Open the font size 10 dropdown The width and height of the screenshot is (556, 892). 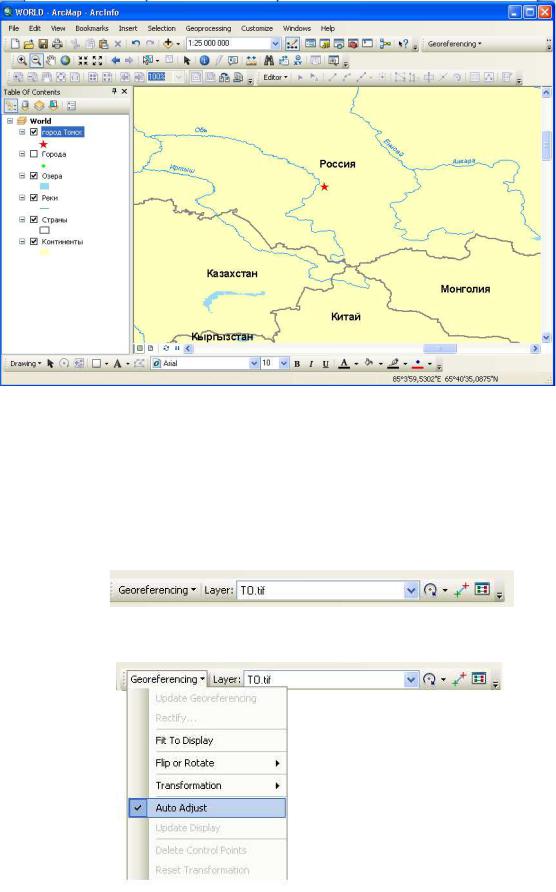283,364
